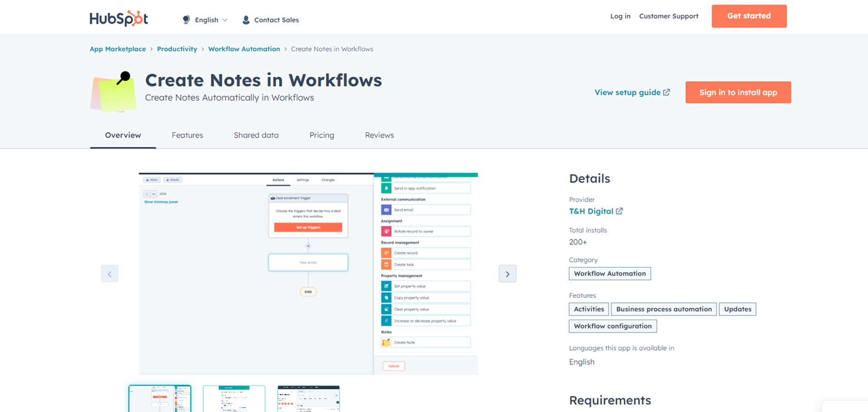Click Set property value icon in screenshot

click(x=386, y=286)
